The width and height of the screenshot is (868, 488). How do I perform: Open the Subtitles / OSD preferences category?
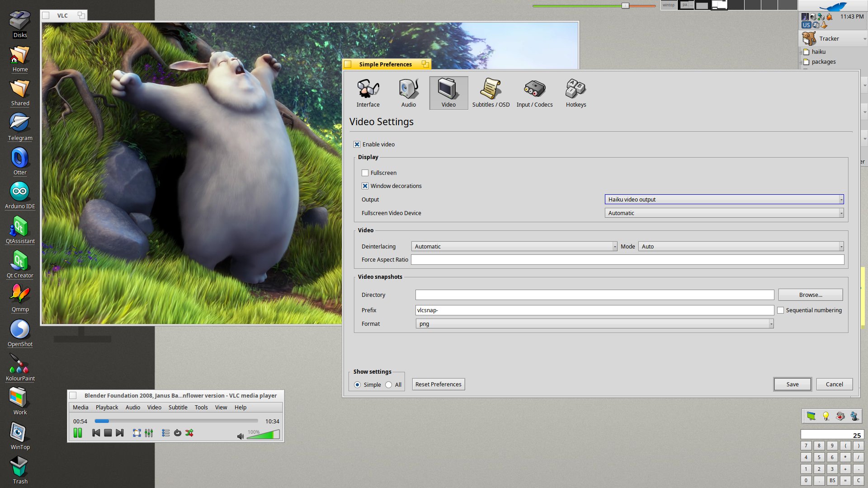click(491, 93)
